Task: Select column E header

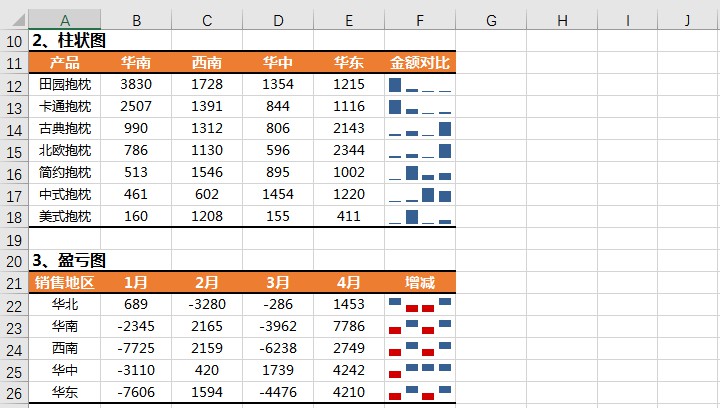Action: [x=349, y=20]
